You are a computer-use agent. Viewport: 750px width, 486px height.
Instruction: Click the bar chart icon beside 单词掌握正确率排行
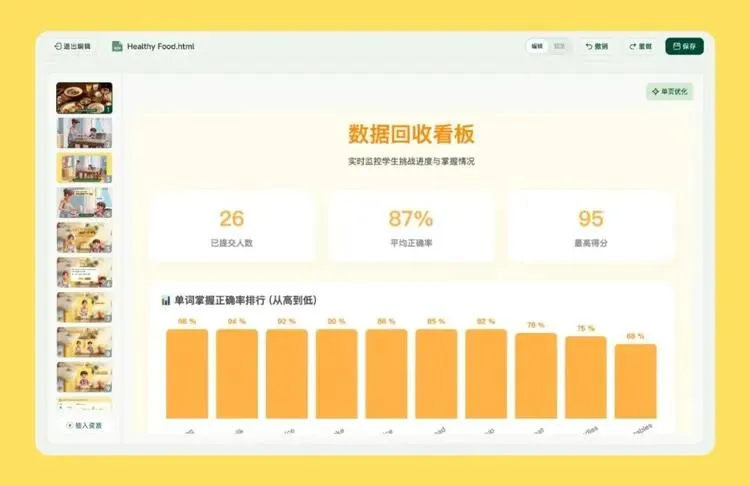tap(165, 300)
